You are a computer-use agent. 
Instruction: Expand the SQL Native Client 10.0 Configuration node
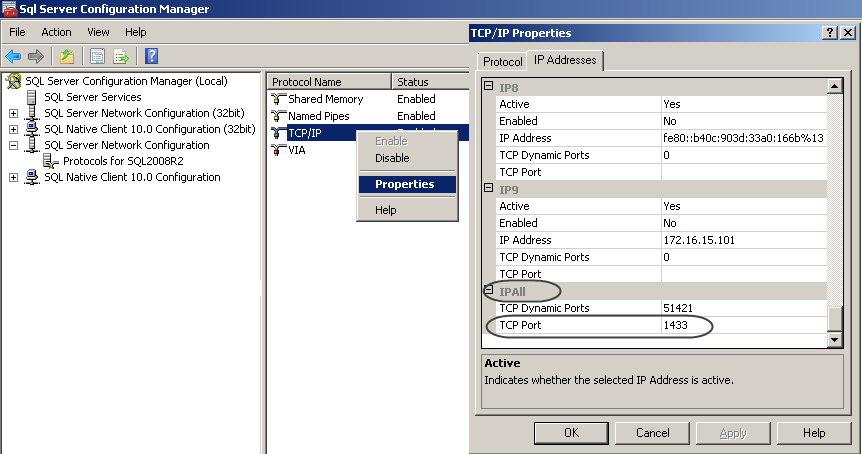13,178
